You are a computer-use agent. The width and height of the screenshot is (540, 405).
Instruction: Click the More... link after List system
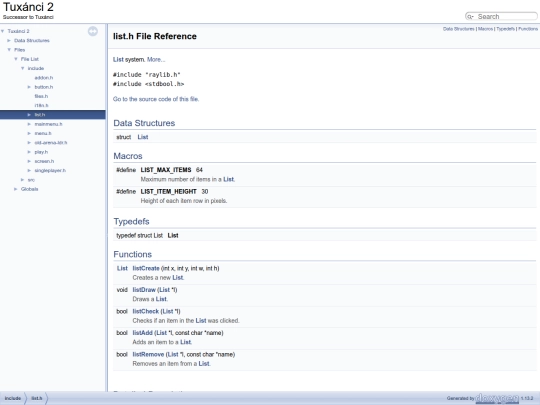tap(156, 60)
